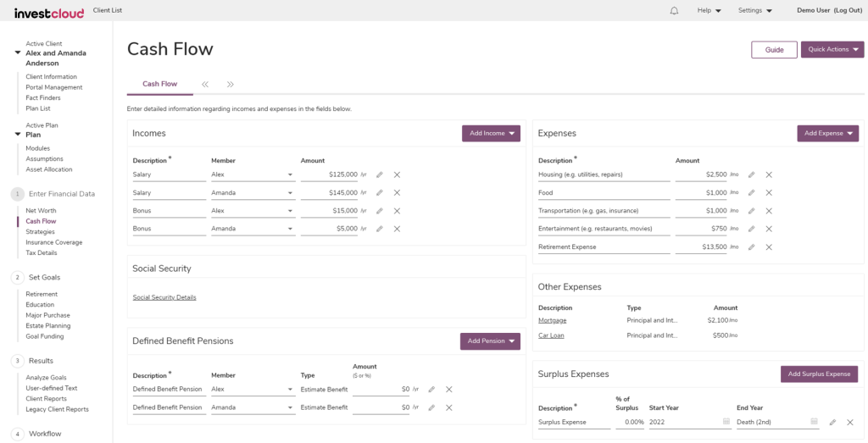Click the Guide button
The height and width of the screenshot is (443, 868).
pos(774,50)
